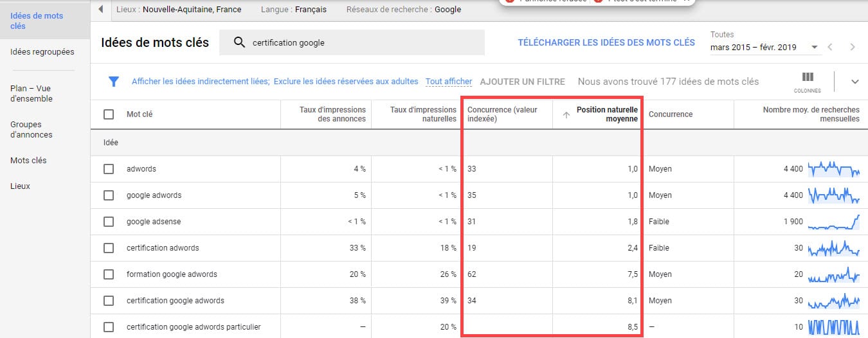Check the certification google adwords particulier row

click(x=109, y=327)
